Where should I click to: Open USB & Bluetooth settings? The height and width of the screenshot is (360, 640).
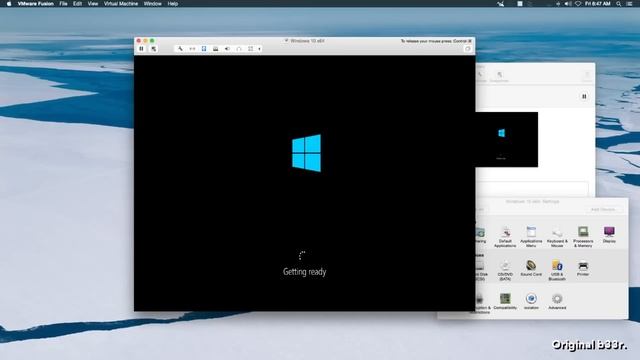click(x=557, y=270)
